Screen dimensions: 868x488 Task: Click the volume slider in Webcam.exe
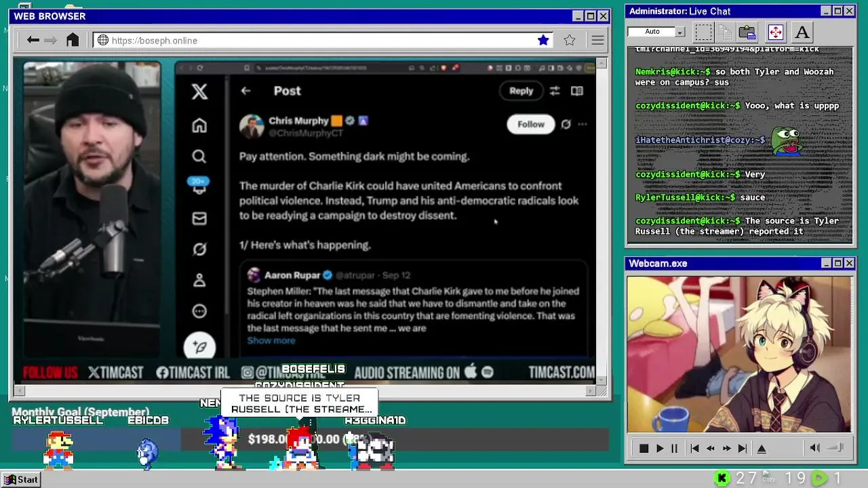835,447
